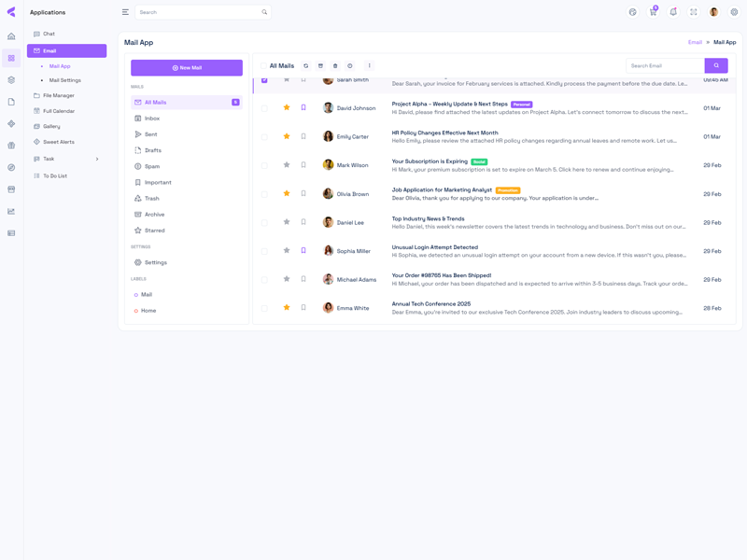
Task: Click the refresh icon in mail toolbar
Action: coord(305,66)
